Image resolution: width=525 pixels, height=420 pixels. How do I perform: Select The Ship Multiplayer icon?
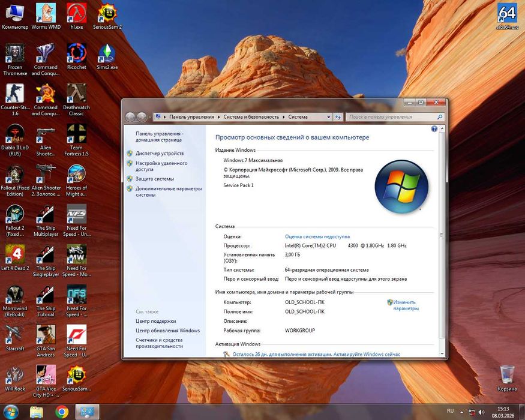[46, 220]
